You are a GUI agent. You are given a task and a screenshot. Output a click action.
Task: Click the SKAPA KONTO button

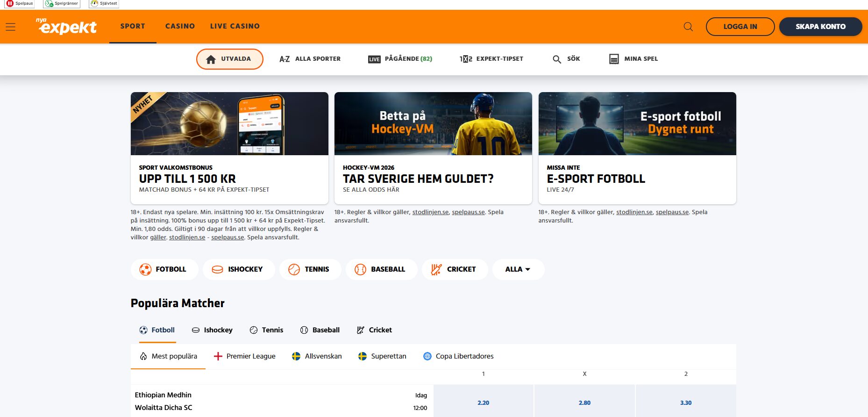(820, 27)
